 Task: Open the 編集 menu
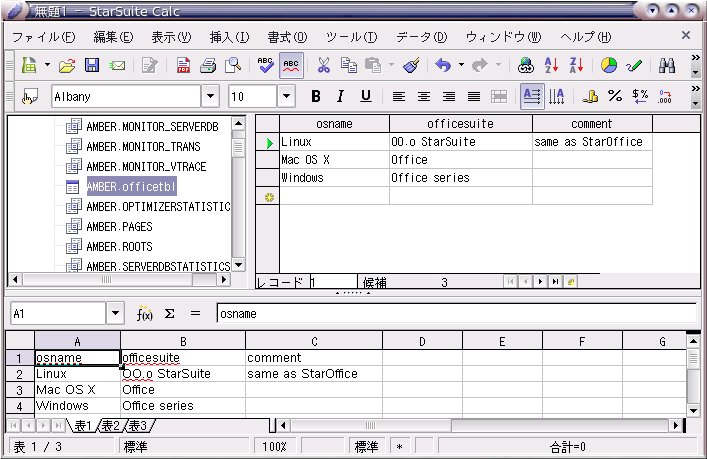click(x=113, y=37)
